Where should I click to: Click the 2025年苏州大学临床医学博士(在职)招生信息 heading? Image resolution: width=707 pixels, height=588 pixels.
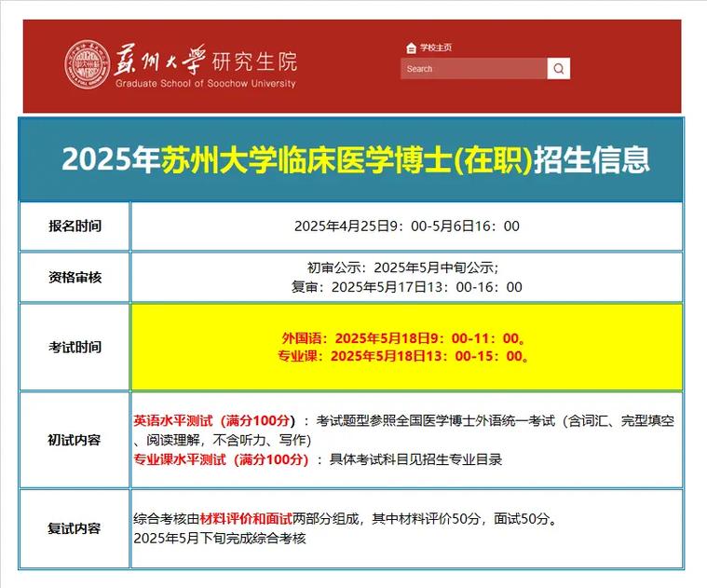pos(356,159)
